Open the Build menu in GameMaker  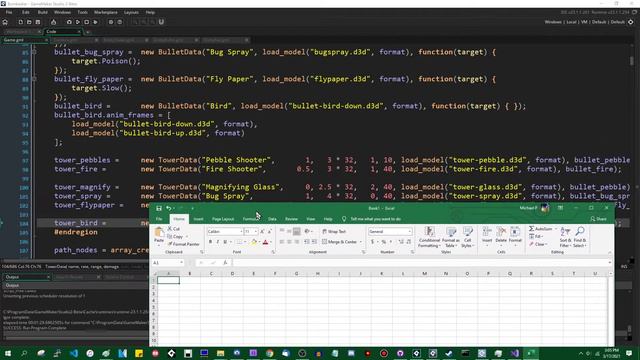(x=42, y=13)
